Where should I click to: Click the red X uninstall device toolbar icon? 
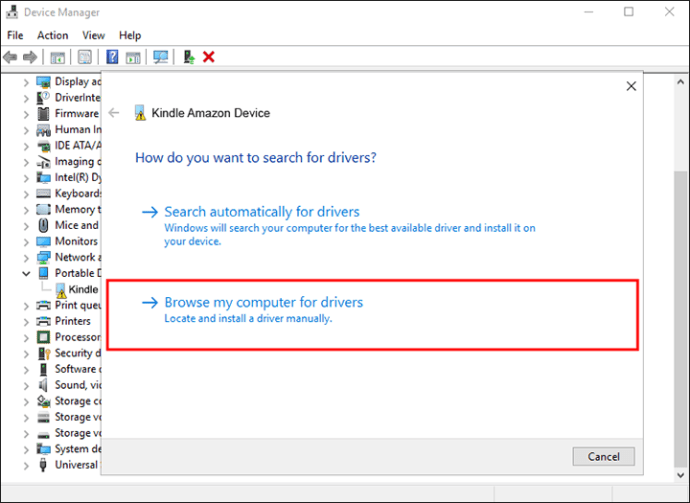[209, 57]
